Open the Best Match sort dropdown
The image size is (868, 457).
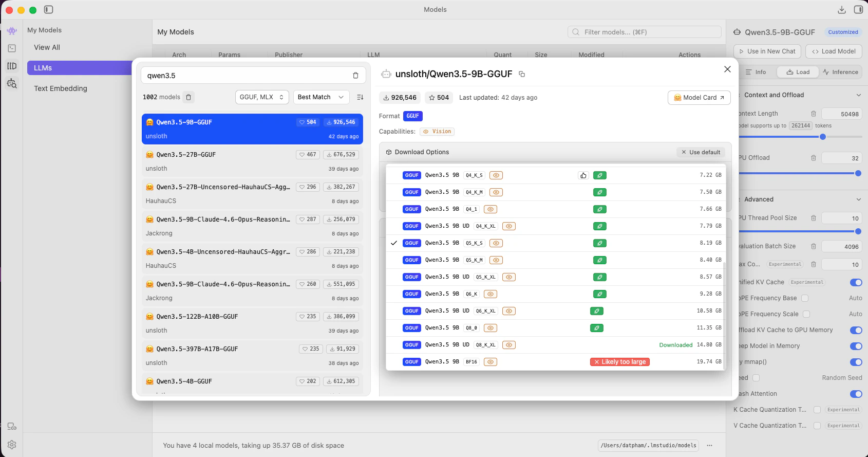pos(321,97)
